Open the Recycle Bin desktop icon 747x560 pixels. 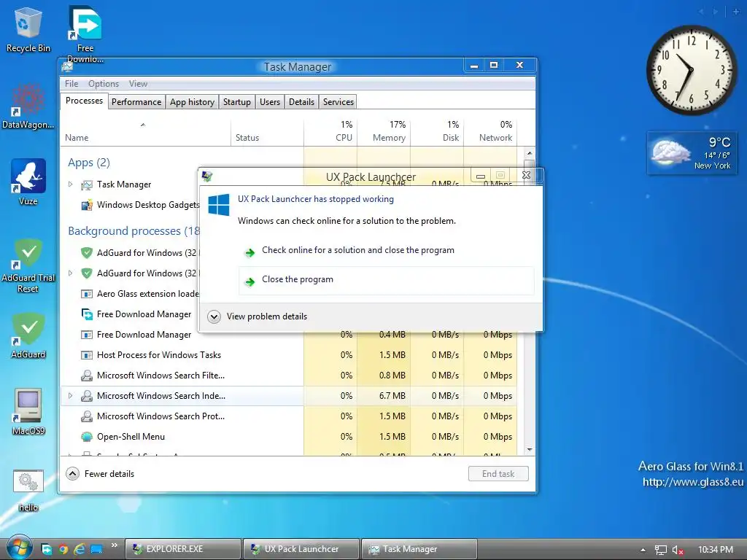(x=28, y=29)
